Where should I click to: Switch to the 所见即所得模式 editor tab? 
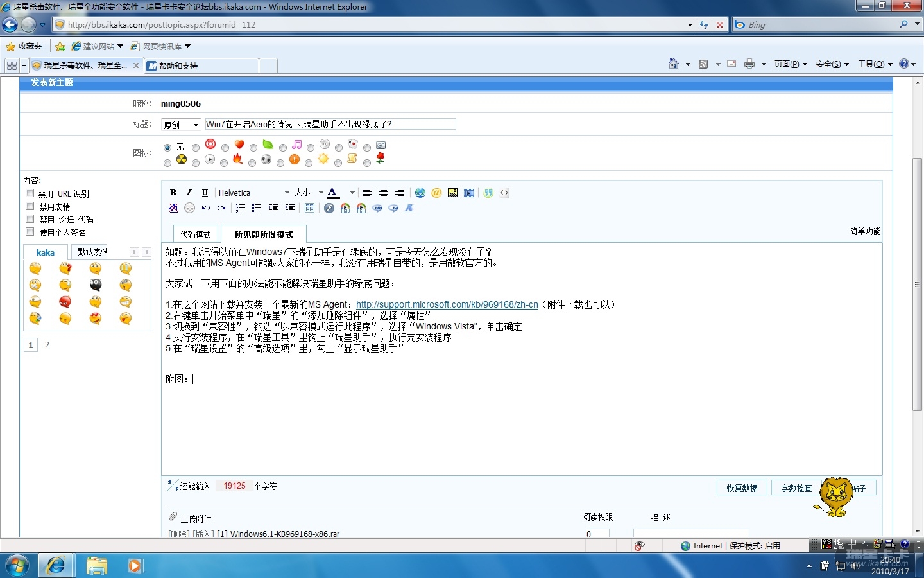pyautogui.click(x=264, y=234)
